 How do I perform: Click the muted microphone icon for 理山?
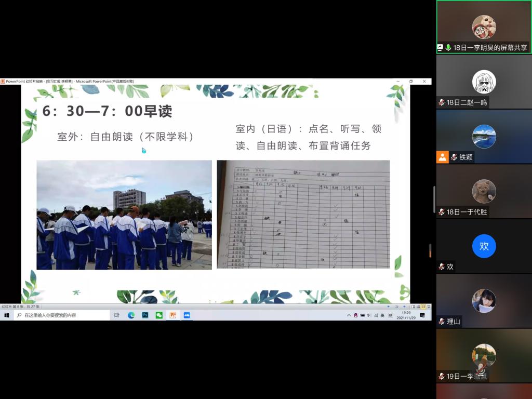point(442,322)
